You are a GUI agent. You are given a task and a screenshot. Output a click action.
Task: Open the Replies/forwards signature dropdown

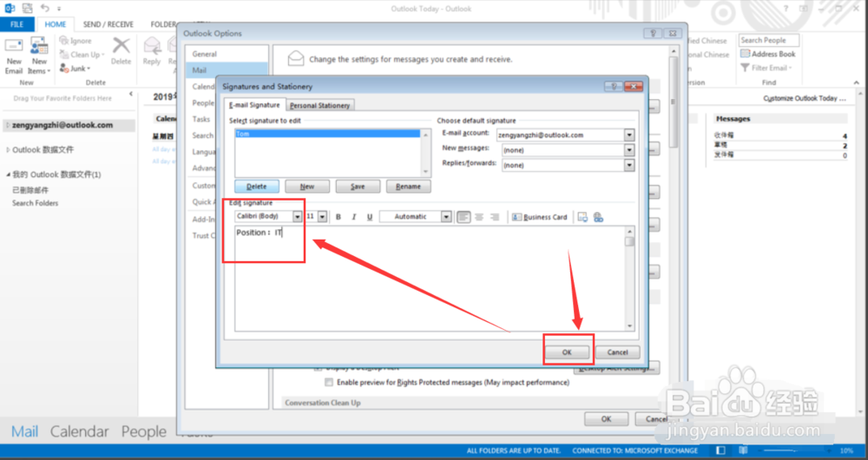[628, 165]
